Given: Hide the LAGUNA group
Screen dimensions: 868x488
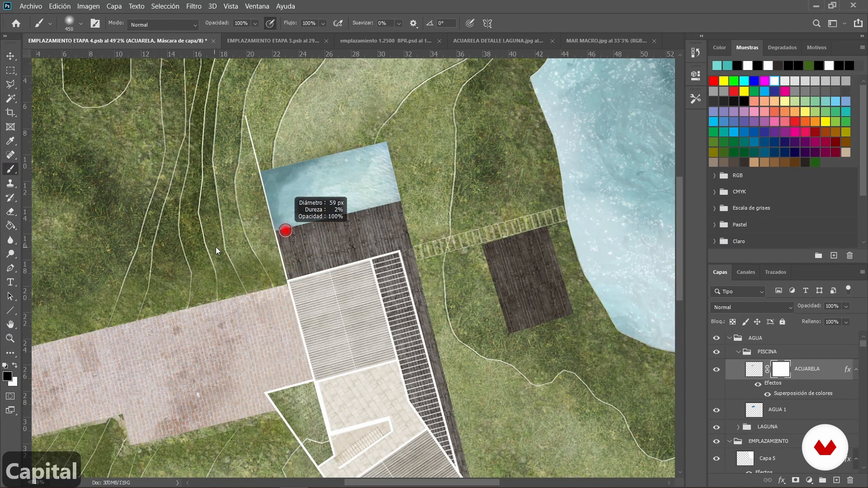Looking at the screenshot, I should point(717,427).
